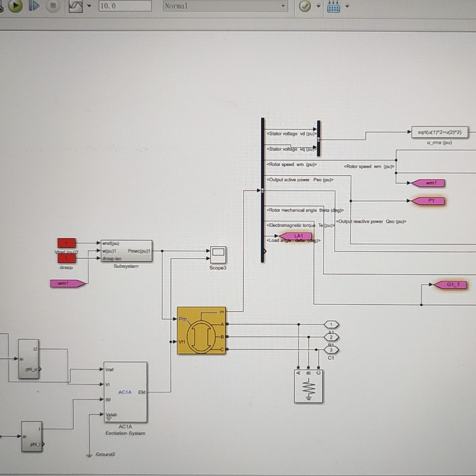
Task: Select the P1 signal tag
Action: point(429,200)
